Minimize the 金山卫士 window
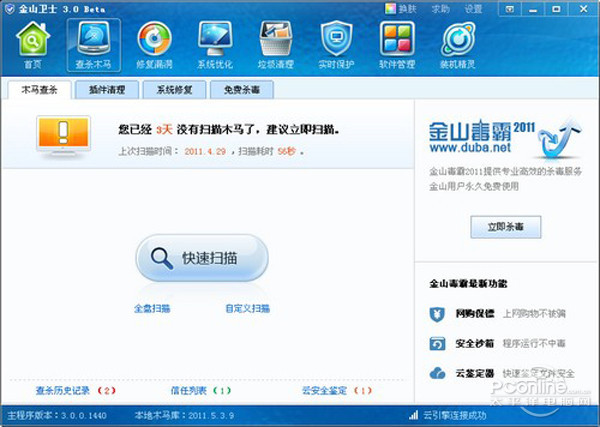Image resolution: width=600 pixels, height=427 pixels. 533,9
